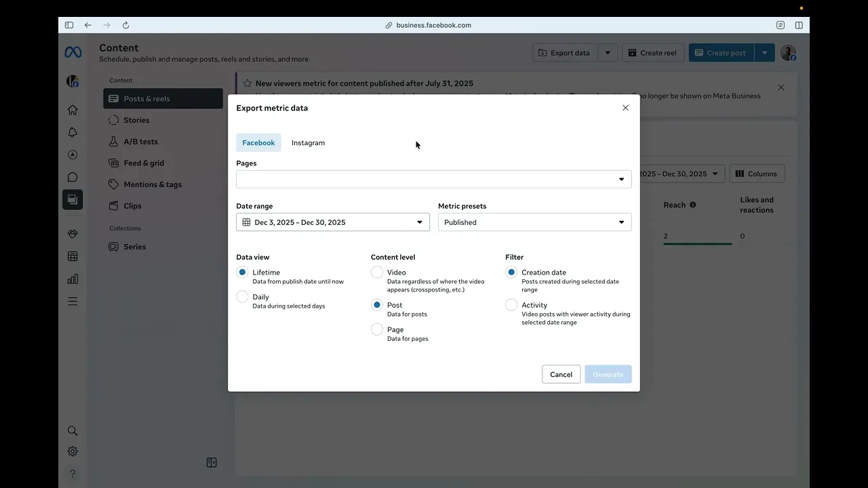The height and width of the screenshot is (488, 868).
Task: Open background date range Dec 30, 2025 dropdown
Action: click(682, 174)
